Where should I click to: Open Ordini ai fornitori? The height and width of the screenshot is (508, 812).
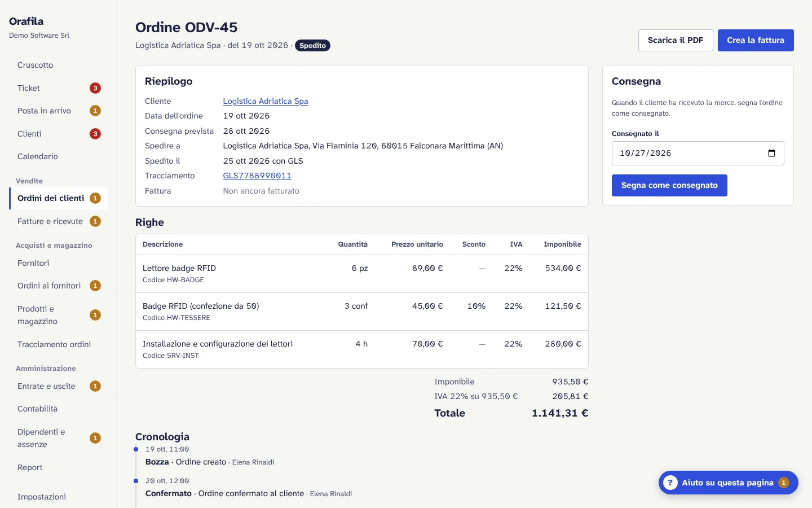pyautogui.click(x=59, y=286)
